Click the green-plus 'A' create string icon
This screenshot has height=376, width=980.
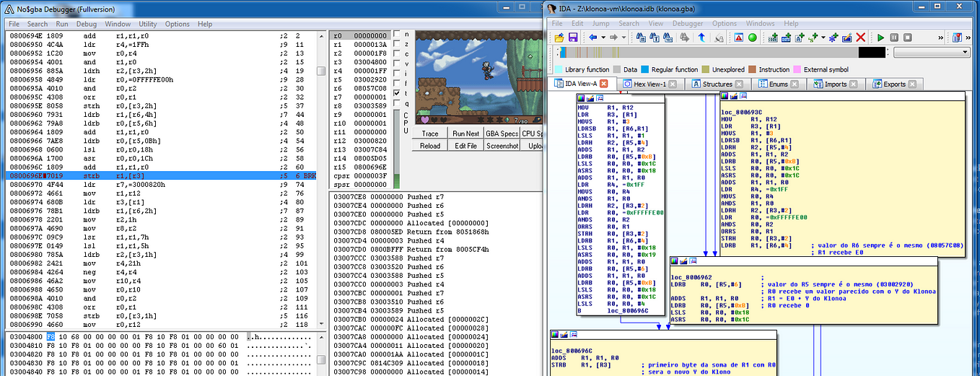pyautogui.click(x=800, y=37)
